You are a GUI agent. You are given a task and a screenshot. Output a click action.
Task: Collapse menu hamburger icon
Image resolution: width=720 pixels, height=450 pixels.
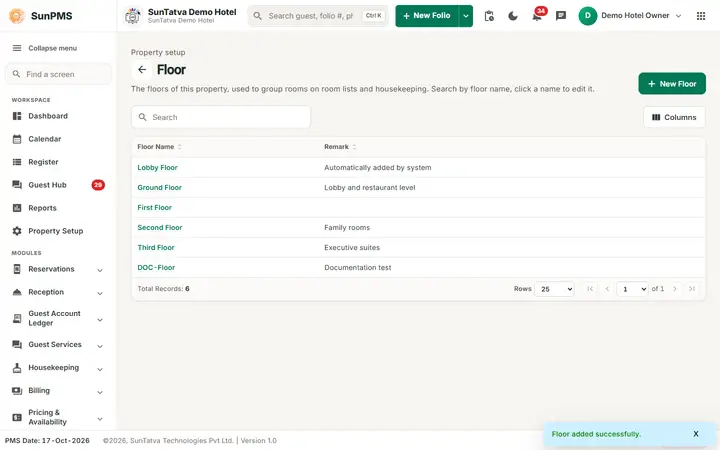pyautogui.click(x=17, y=48)
